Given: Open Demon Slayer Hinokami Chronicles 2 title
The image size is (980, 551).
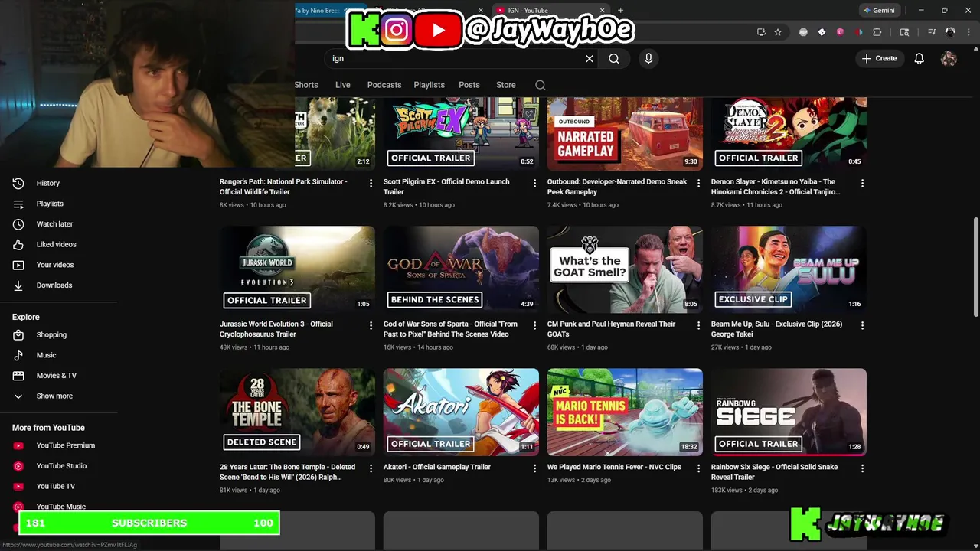Looking at the screenshot, I should (775, 187).
